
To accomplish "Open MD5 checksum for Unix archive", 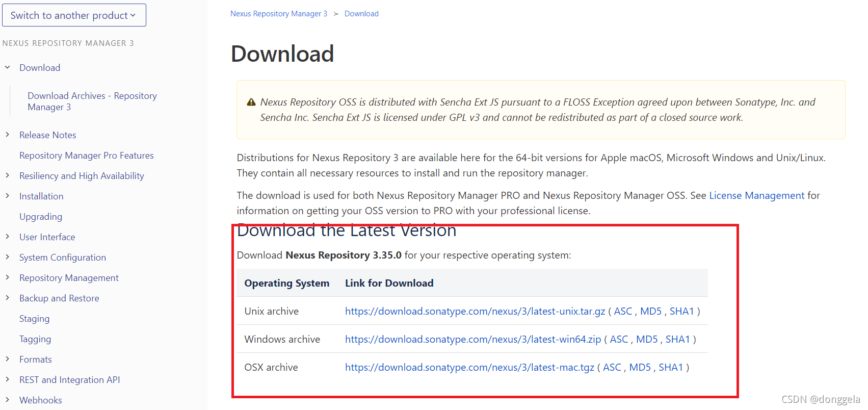I will click(651, 311).
